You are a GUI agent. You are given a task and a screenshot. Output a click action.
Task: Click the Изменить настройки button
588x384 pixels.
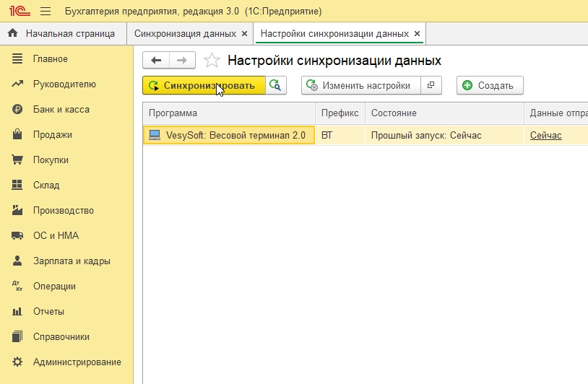tap(360, 85)
